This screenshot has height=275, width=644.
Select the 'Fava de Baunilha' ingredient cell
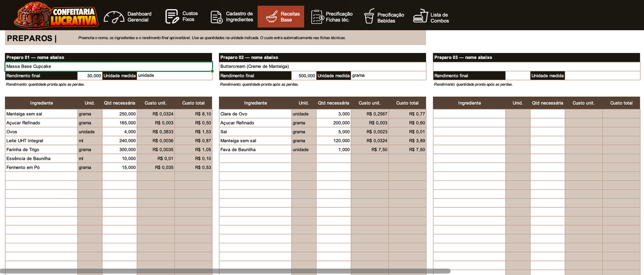pyautogui.click(x=255, y=149)
